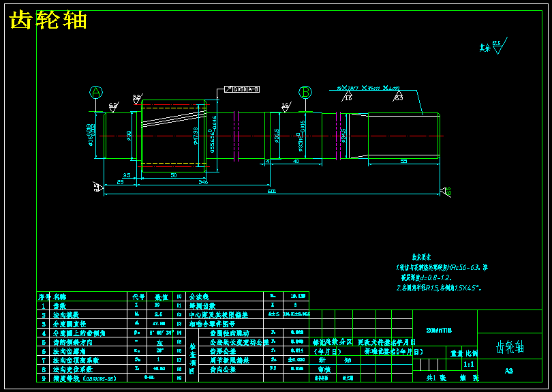552x392 pixels.
Task: Select the 齿形公差 row label
Action: coord(223,352)
